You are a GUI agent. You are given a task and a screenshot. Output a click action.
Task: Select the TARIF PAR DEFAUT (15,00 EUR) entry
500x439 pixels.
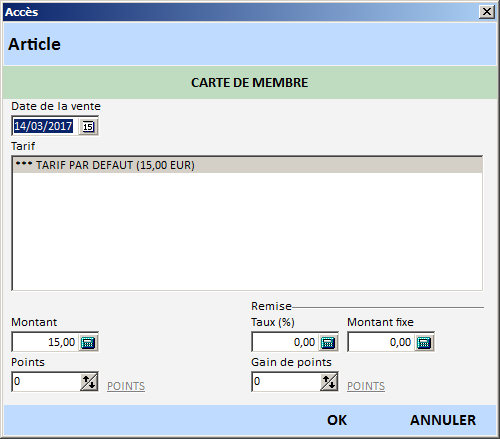click(x=247, y=165)
